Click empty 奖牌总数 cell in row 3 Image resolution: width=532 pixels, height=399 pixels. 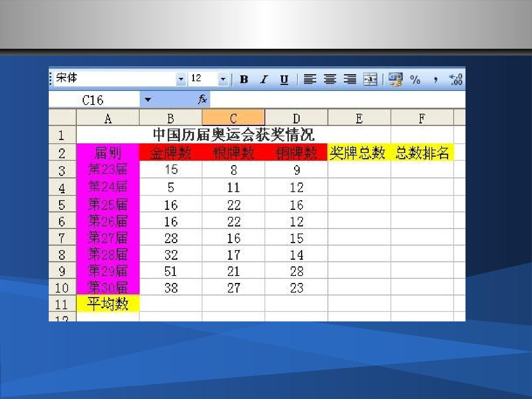point(359,170)
